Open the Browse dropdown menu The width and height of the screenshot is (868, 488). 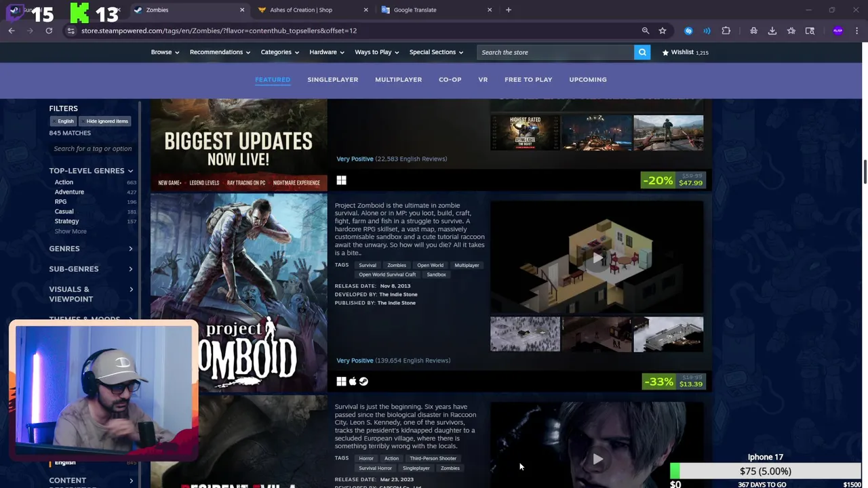(165, 52)
